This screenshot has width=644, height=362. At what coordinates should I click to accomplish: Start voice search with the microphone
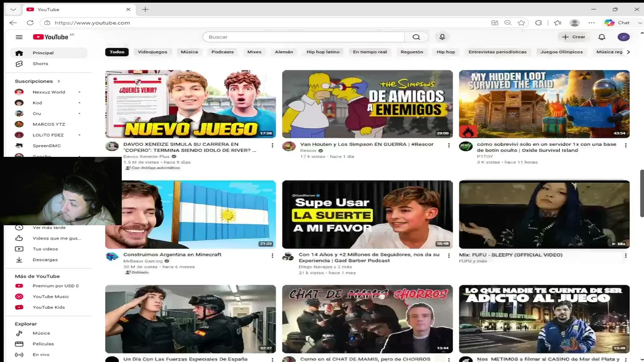[442, 37]
